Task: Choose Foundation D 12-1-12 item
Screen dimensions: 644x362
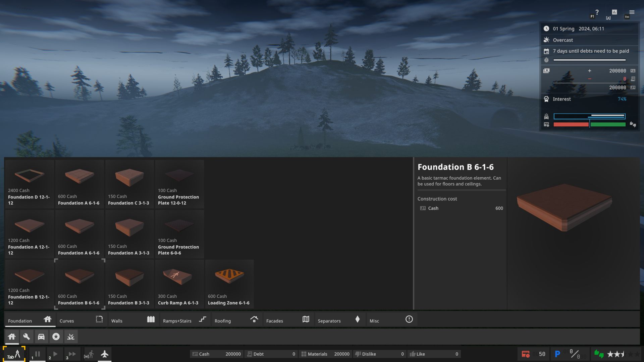Action: (30, 184)
